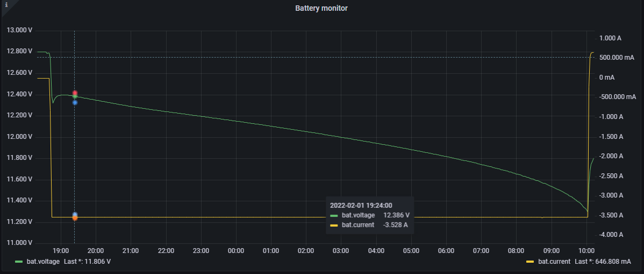Screen dimensions: 644x274
Task: Click the 06:00 time axis label
Action: click(446, 250)
